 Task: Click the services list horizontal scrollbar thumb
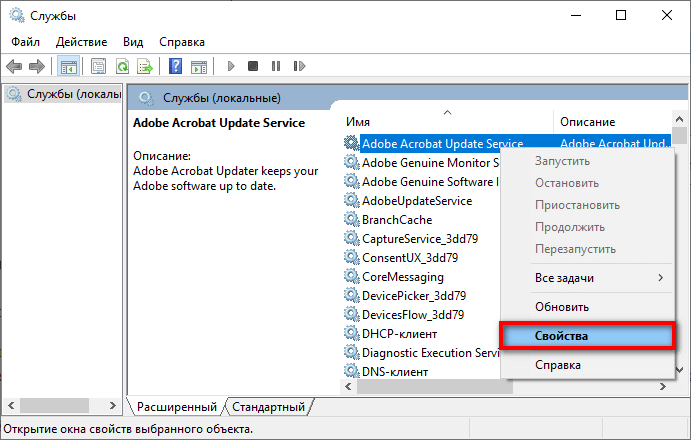click(x=435, y=387)
